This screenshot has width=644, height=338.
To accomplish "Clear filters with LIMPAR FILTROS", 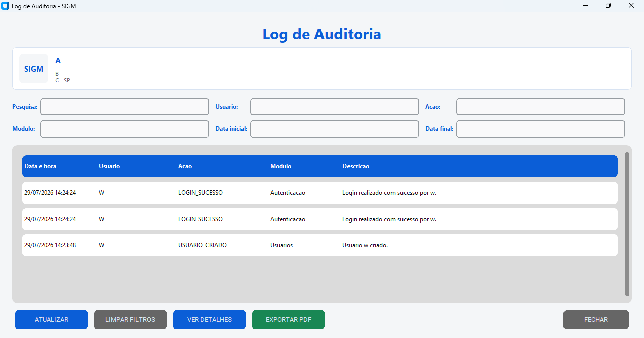I will click(x=130, y=320).
